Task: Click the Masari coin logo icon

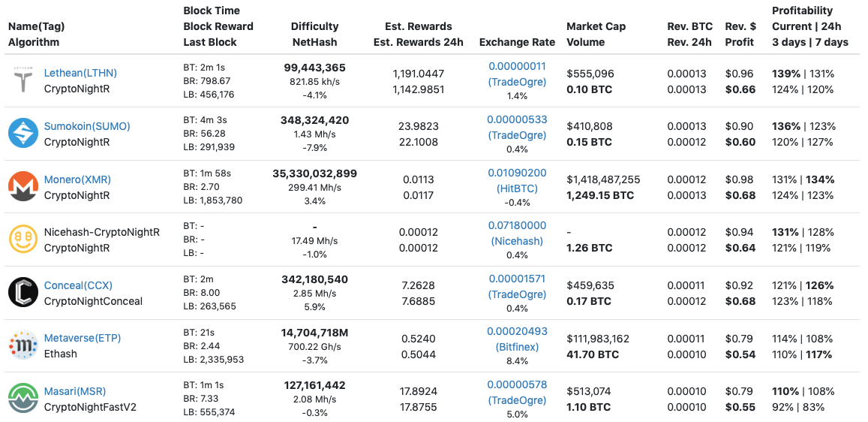Action: [x=23, y=399]
